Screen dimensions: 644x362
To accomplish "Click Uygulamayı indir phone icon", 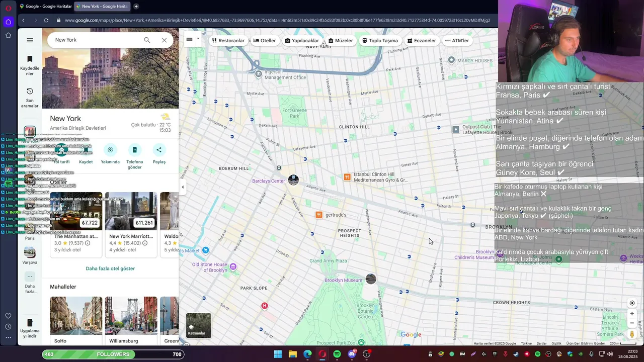I will point(30,323).
